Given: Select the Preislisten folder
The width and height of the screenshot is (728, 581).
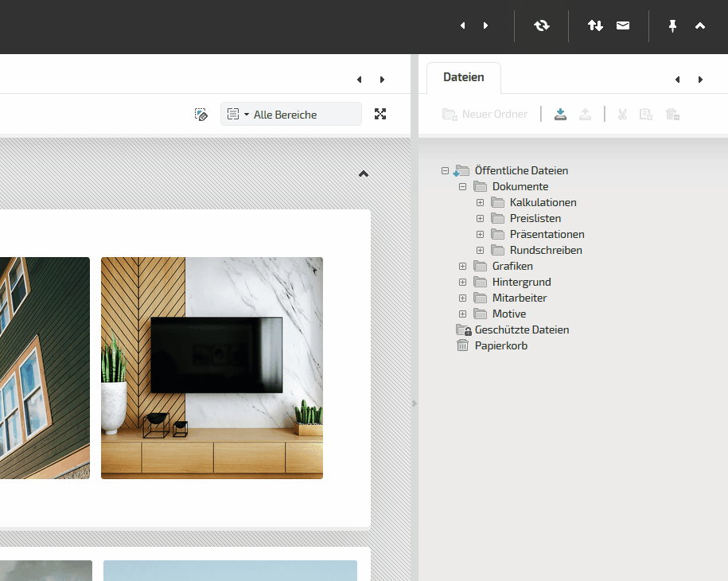Looking at the screenshot, I should point(535,218).
